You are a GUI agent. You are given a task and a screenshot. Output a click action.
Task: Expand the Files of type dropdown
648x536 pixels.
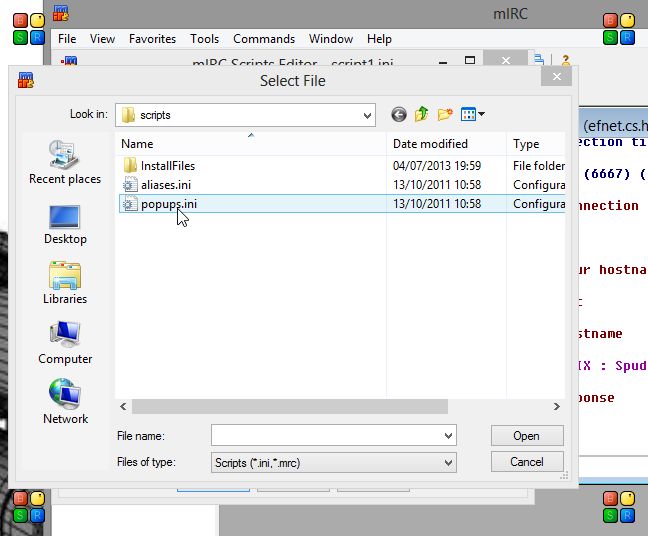tap(447, 463)
